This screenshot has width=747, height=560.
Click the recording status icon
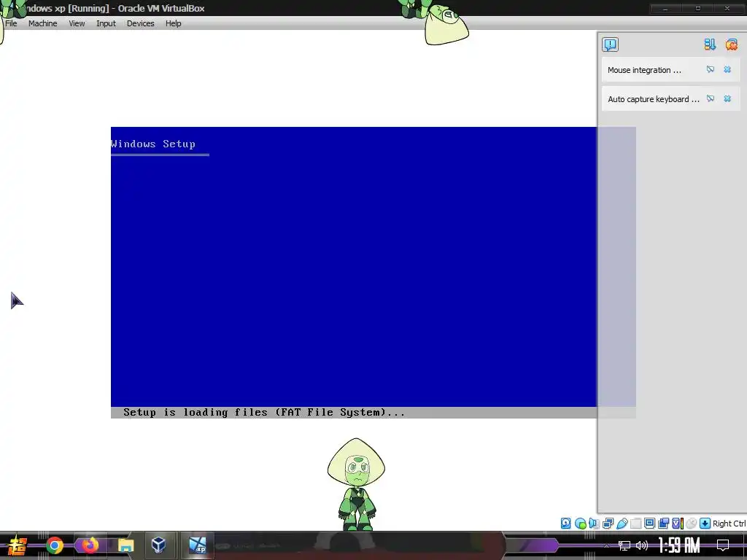coord(663,524)
